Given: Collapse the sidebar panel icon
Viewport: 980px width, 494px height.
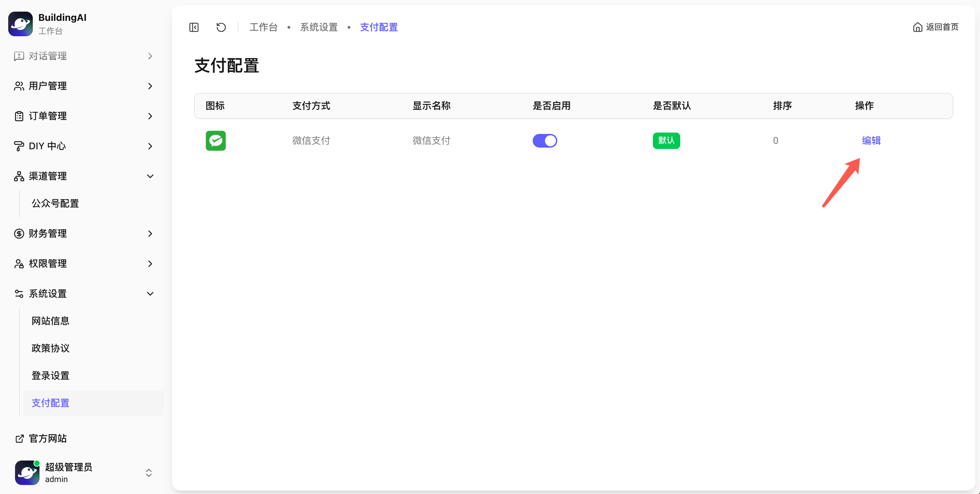Looking at the screenshot, I should click(194, 27).
